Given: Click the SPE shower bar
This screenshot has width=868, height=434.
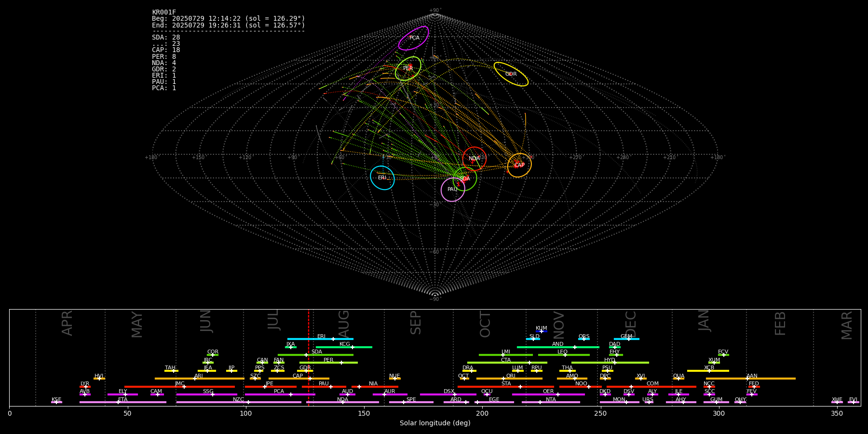Looking at the screenshot, I should (x=411, y=402).
